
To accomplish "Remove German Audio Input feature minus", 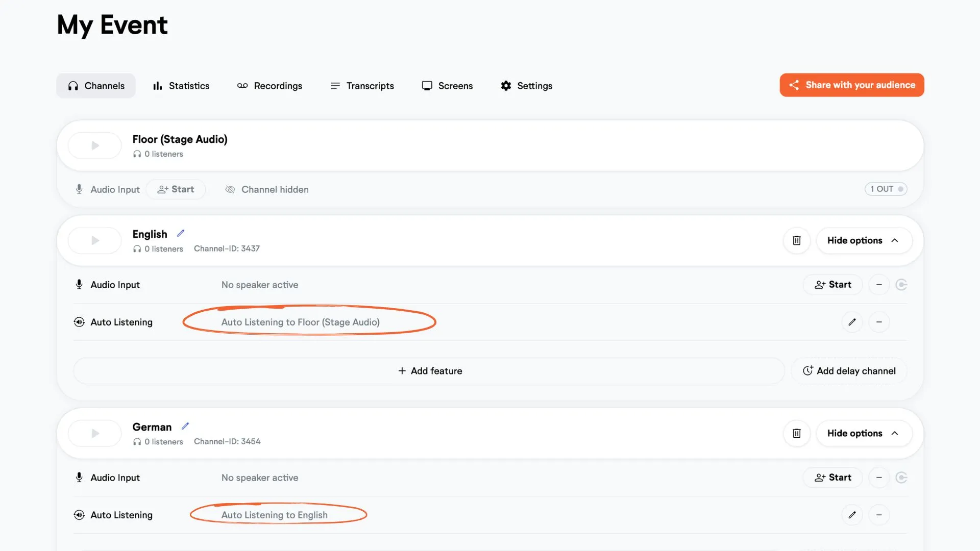I will coord(879,478).
